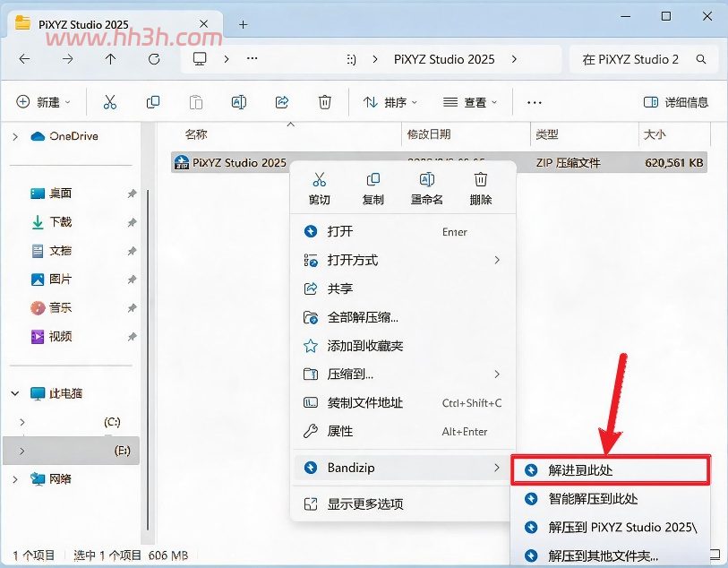
Task: Go back with the left arrow
Action: pos(24,59)
